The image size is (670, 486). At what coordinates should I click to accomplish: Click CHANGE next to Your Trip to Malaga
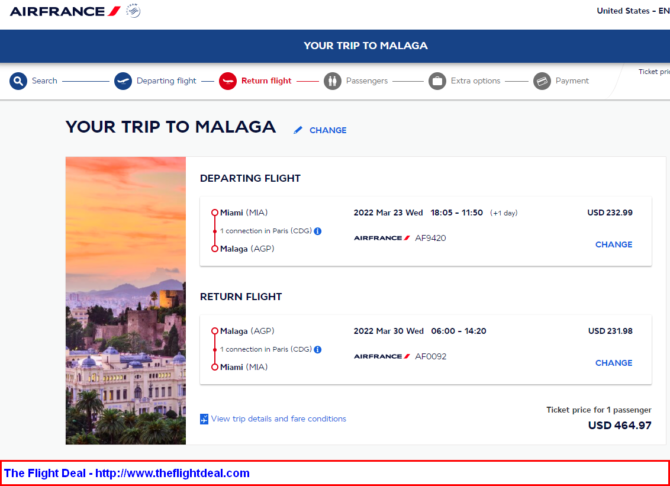328,130
